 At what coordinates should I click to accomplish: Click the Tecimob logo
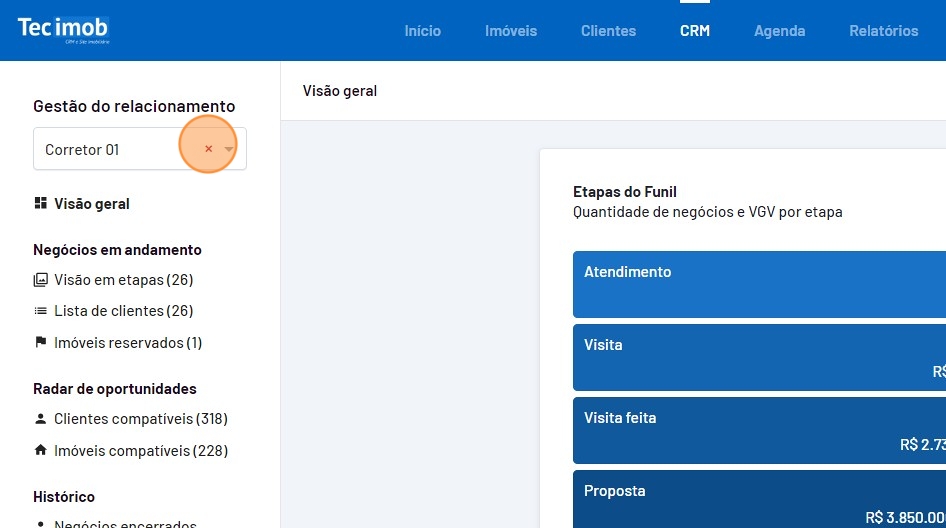click(63, 29)
